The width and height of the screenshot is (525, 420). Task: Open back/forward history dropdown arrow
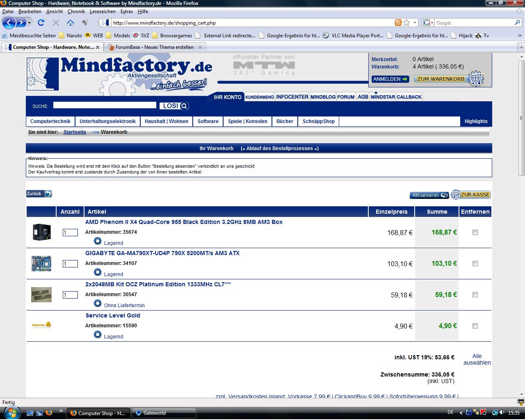[x=30, y=23]
